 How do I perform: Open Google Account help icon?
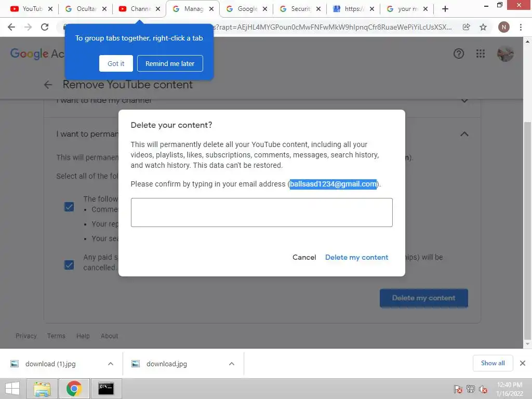pos(459,54)
